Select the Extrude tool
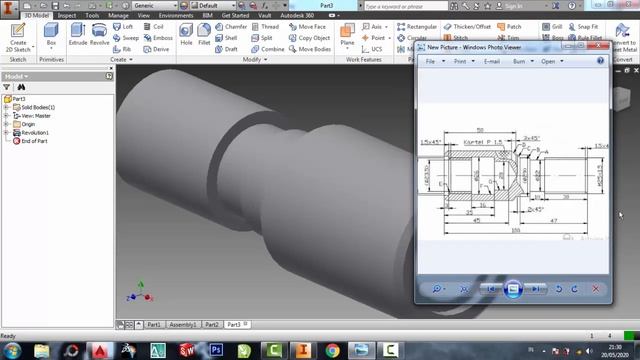 click(78, 34)
